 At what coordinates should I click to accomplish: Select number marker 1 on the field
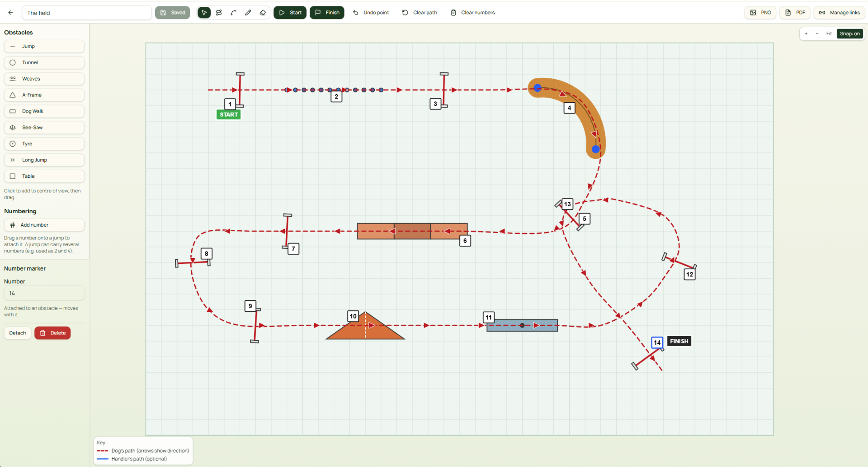pos(230,104)
